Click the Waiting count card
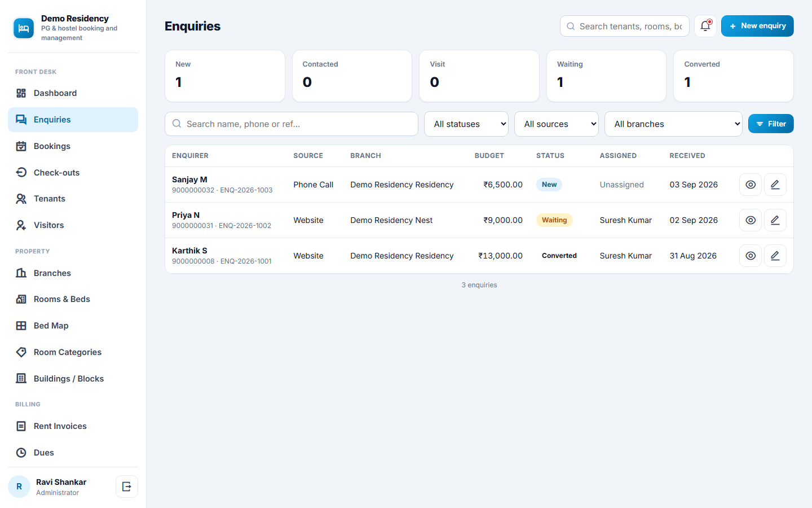 pos(606,76)
